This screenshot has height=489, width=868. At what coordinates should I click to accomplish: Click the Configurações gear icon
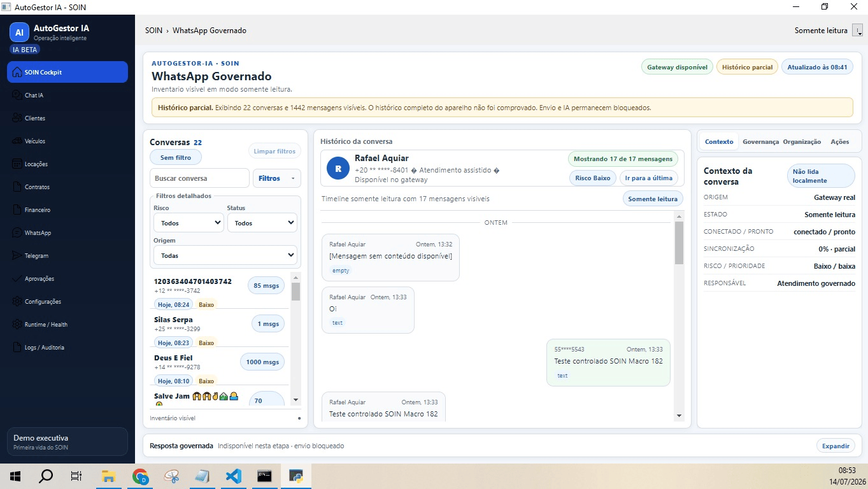point(18,301)
